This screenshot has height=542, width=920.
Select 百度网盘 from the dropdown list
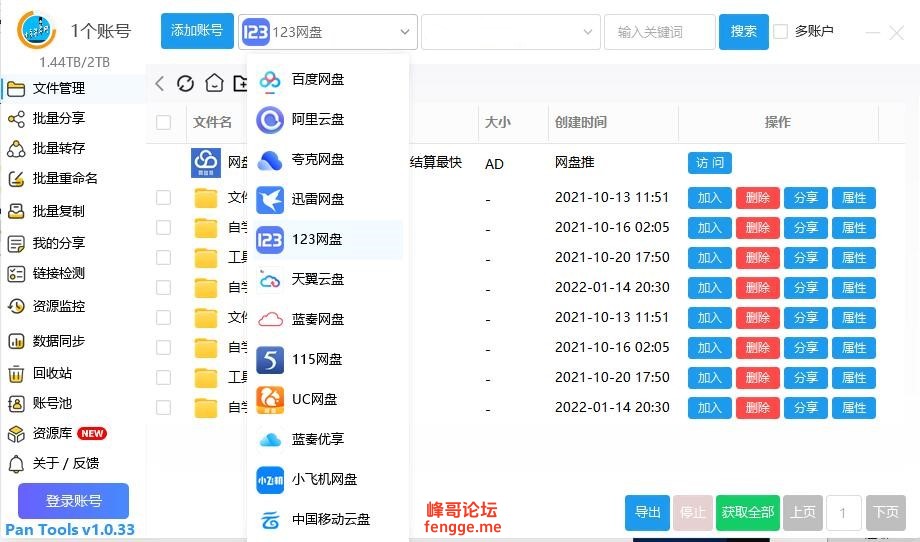coord(327,79)
